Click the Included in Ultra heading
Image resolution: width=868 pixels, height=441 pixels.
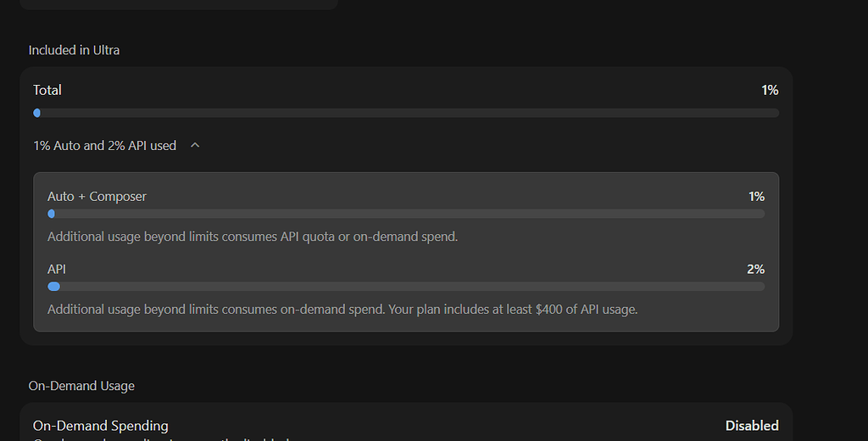(75, 50)
